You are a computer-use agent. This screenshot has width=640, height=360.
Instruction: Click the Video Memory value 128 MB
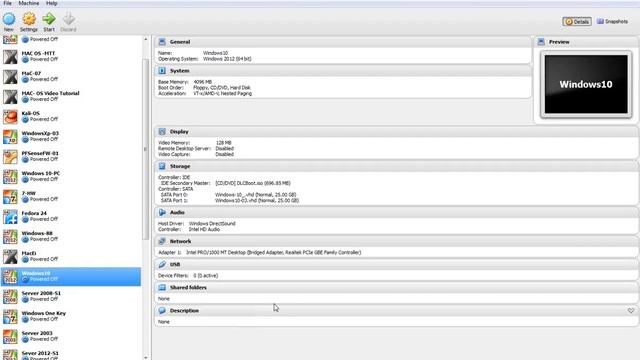point(224,143)
